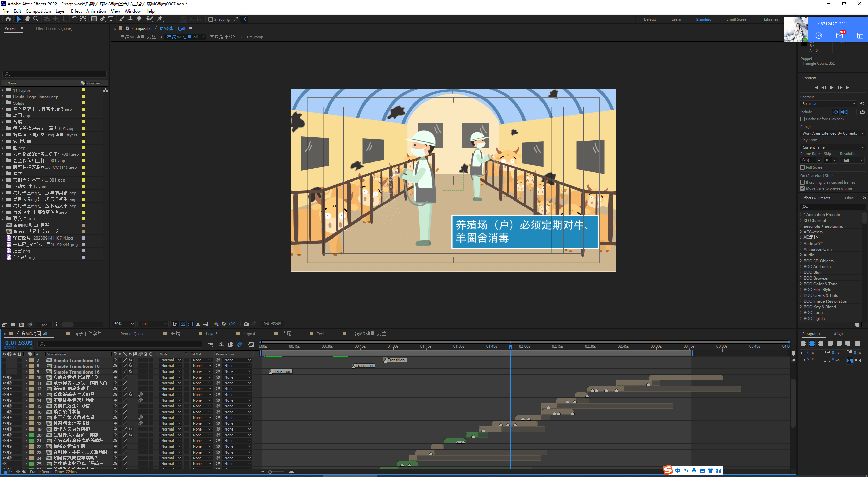Screen dimensions: 868x477
Task: Open the Composition menu
Action: (38, 11)
